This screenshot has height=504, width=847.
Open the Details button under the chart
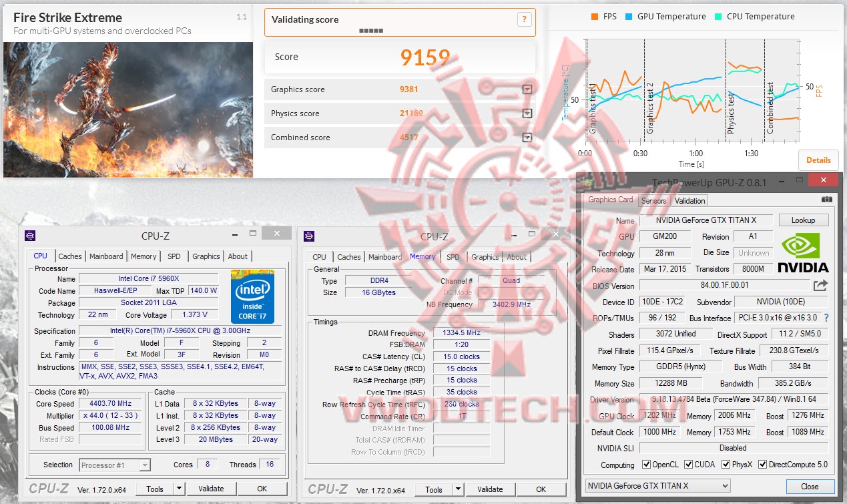818,160
